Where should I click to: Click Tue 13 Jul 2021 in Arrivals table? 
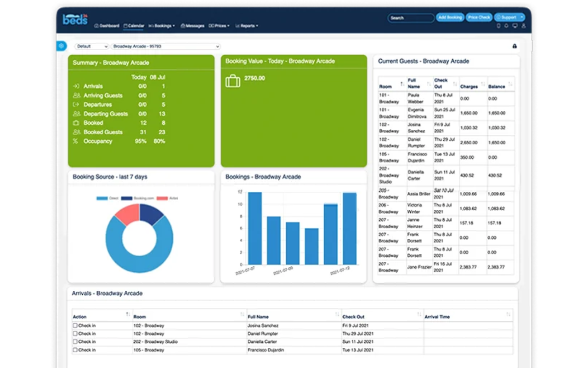[x=358, y=350]
